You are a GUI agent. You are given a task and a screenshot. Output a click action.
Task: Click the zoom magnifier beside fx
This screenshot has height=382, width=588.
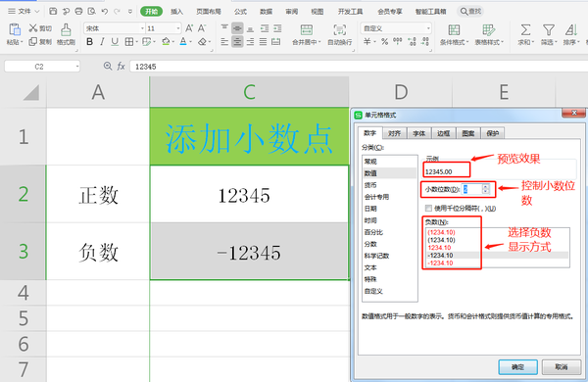coord(108,66)
